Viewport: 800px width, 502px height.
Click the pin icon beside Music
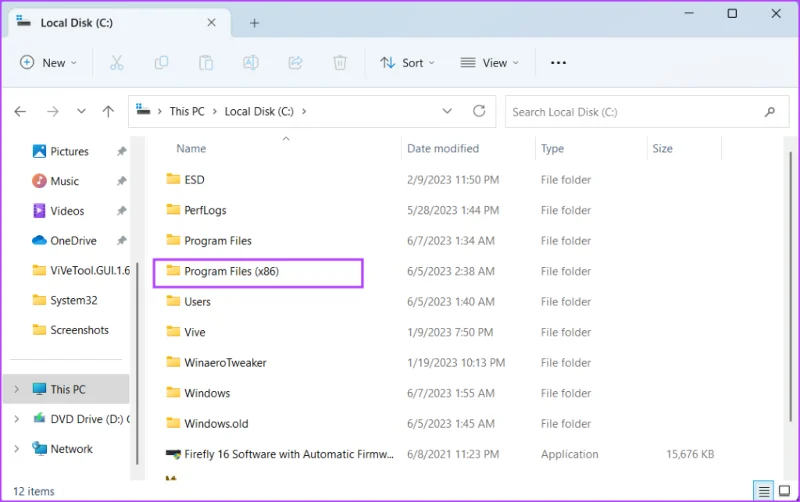coord(121,181)
